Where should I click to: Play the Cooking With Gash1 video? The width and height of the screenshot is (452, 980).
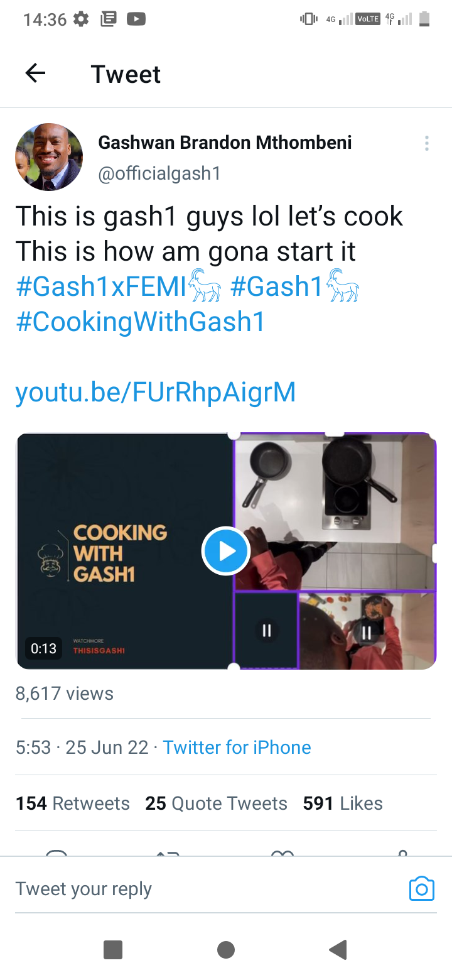point(226,551)
